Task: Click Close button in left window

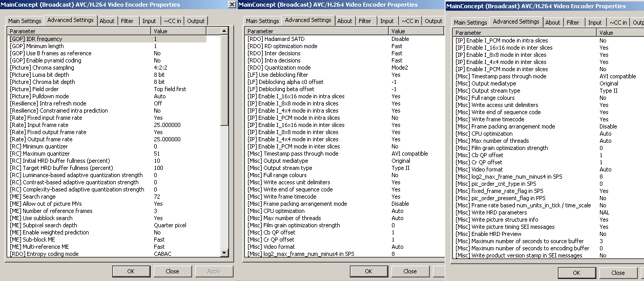Action: point(172,271)
